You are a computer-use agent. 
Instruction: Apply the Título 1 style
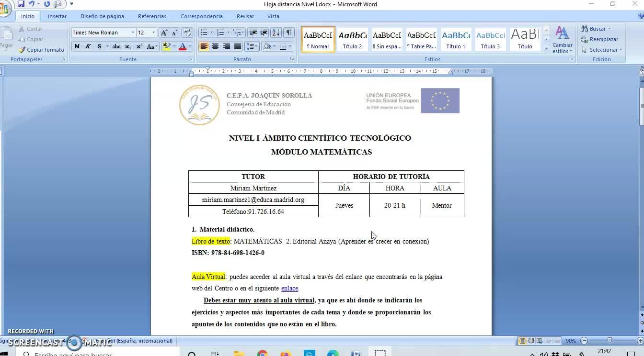point(456,39)
